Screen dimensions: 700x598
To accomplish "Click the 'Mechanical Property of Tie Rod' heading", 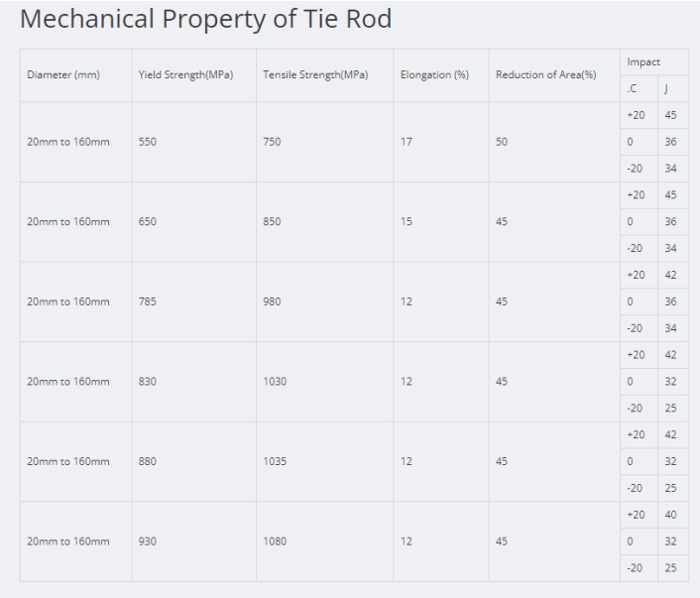I will tap(206, 20).
